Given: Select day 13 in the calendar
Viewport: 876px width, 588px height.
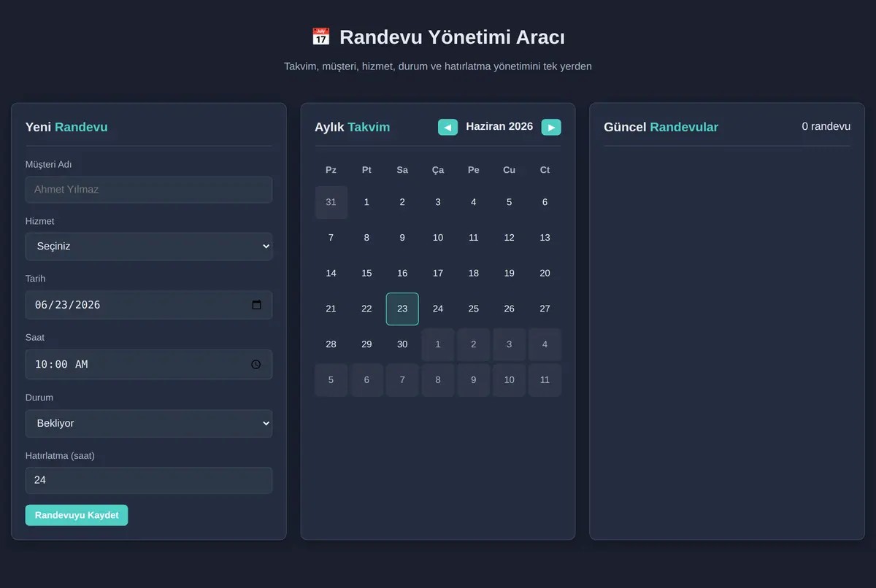Looking at the screenshot, I should tap(545, 238).
